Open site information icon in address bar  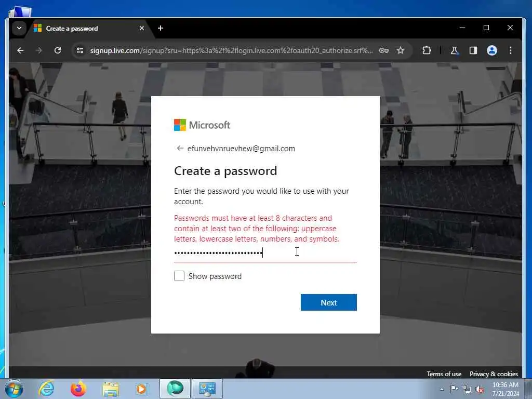pos(79,50)
